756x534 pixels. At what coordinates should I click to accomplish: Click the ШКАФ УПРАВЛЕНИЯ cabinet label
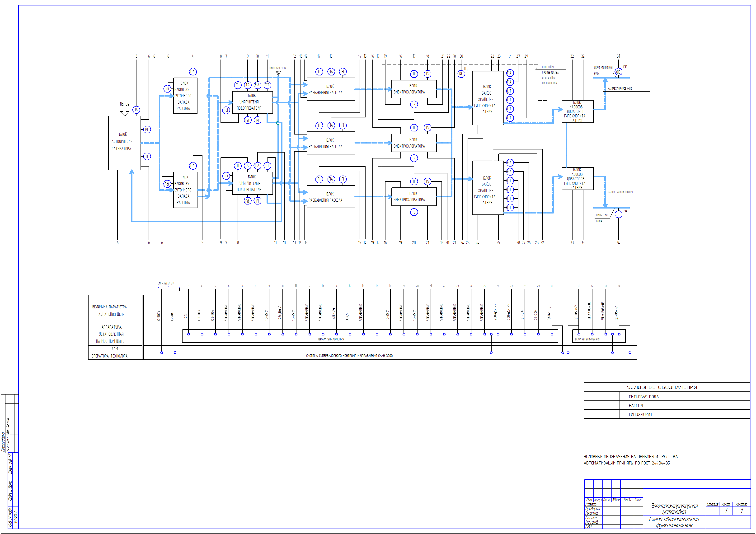click(331, 339)
